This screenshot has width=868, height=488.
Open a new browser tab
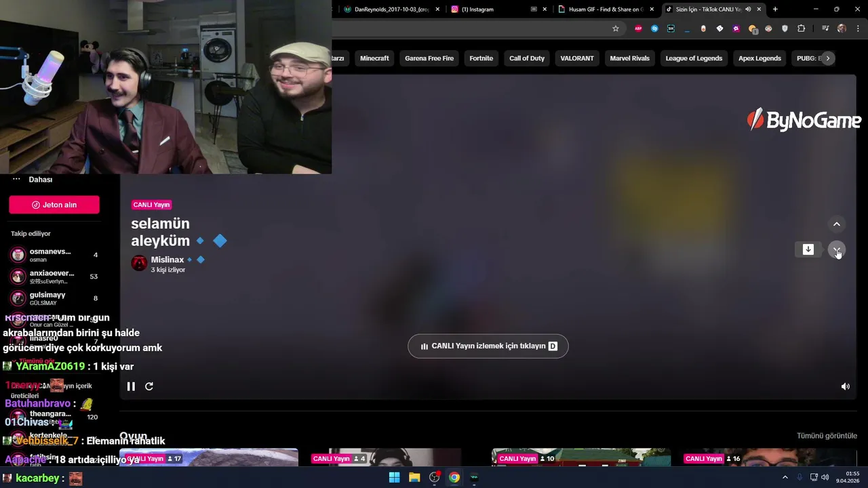pos(775,9)
